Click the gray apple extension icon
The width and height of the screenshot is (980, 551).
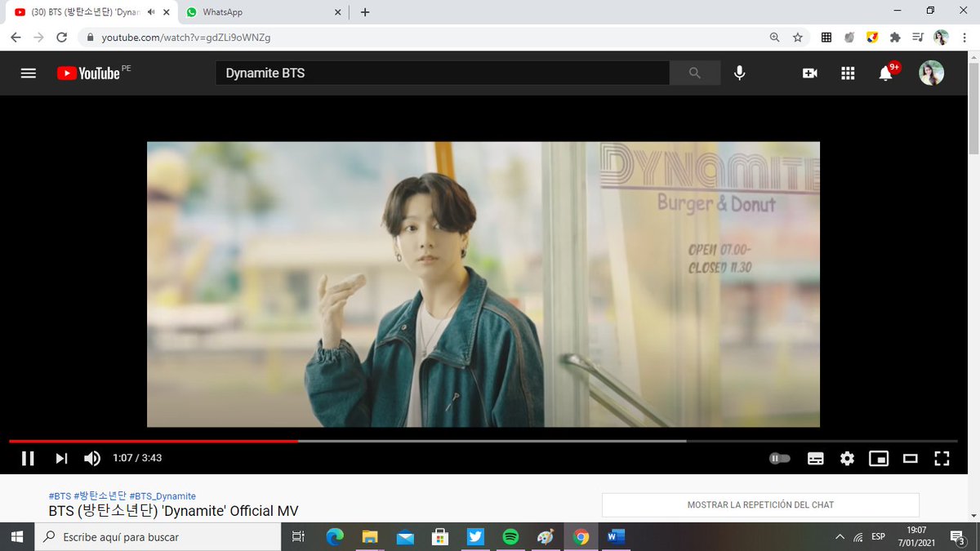tap(849, 38)
